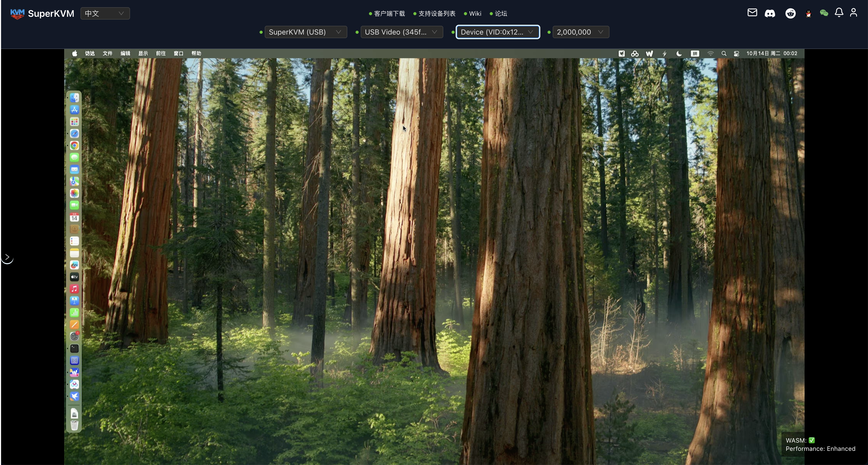The height and width of the screenshot is (465, 868).
Task: Click the QQ penguin icon
Action: (x=808, y=14)
